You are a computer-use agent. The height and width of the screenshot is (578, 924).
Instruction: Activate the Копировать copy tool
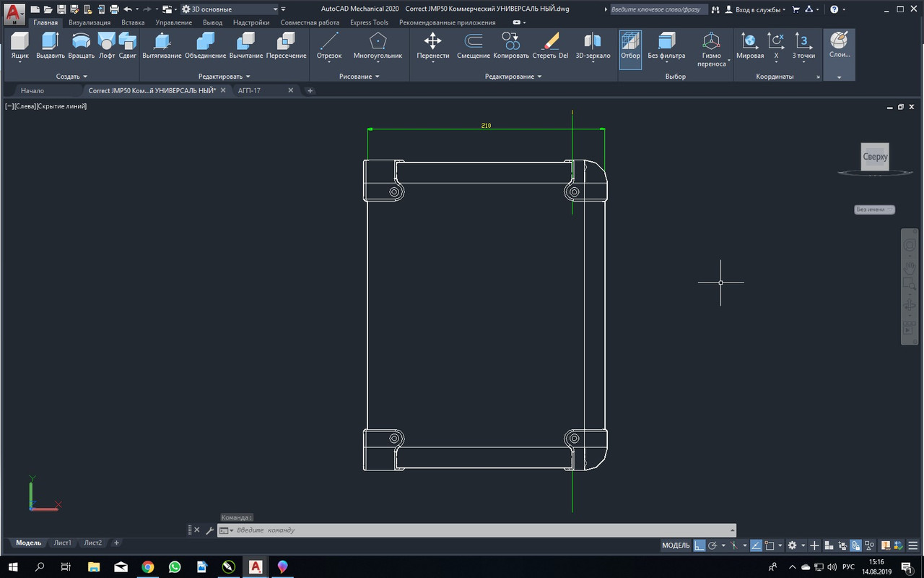point(511,46)
